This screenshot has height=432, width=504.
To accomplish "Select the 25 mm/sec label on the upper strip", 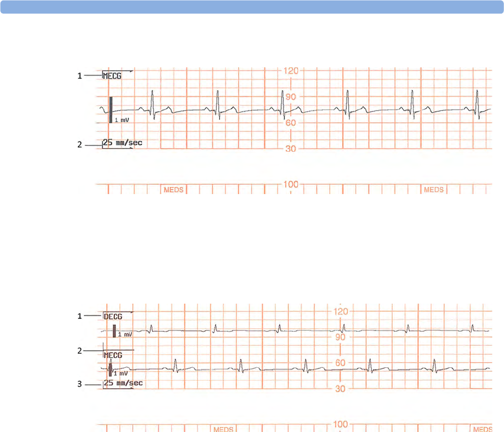I will 122,142.
